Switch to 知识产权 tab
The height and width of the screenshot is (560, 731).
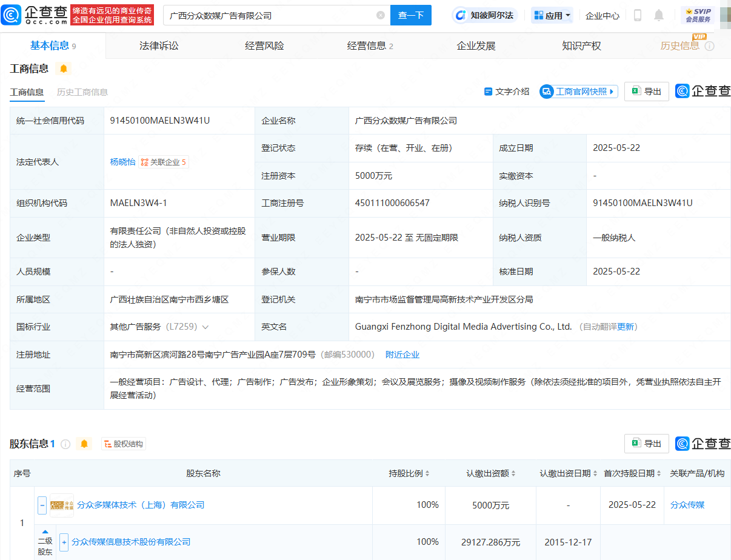581,45
